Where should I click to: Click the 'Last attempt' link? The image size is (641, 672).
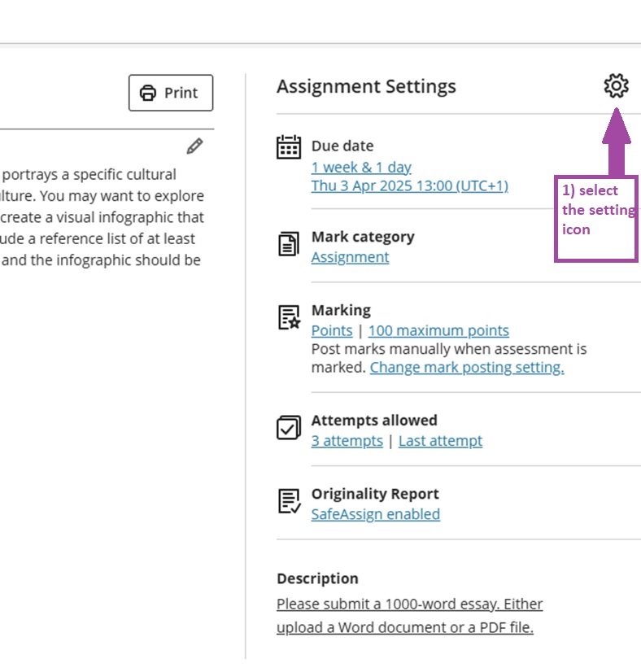pyautogui.click(x=440, y=441)
